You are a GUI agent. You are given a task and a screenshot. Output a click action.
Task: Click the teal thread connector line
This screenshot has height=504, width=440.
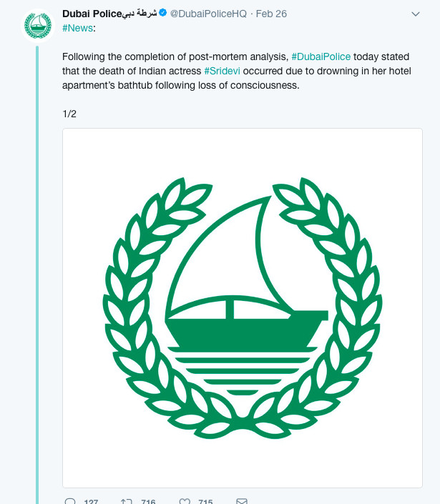(37, 275)
